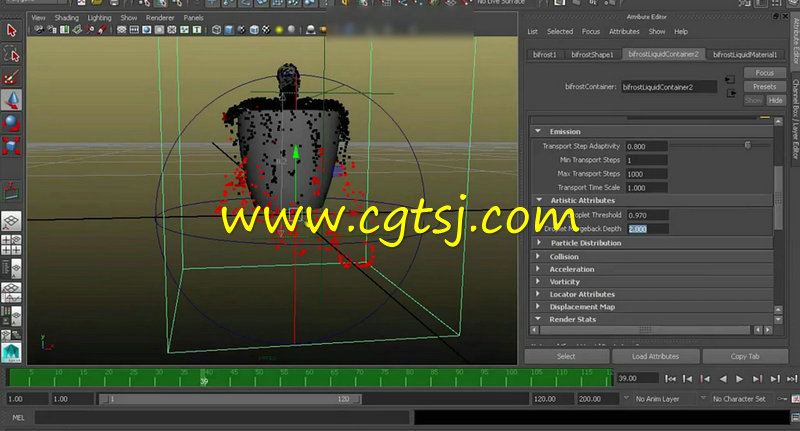
Task: Click the Load Attributes button
Action: [655, 357]
